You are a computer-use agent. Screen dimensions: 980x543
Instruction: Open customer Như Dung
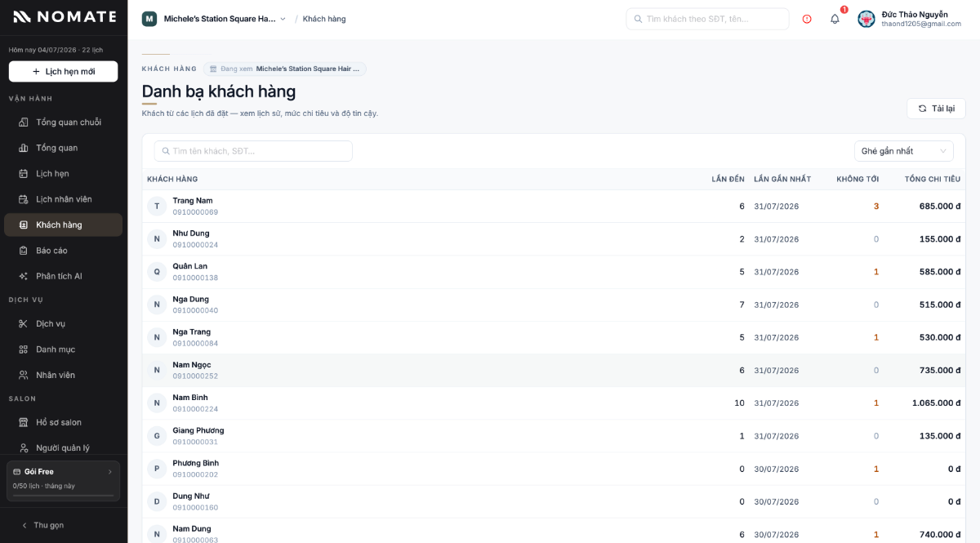click(554, 239)
